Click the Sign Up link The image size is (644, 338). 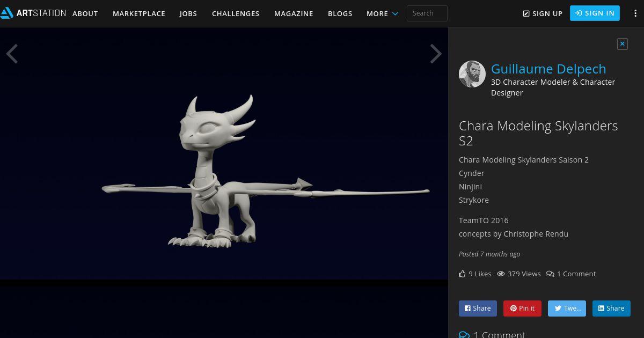[543, 13]
